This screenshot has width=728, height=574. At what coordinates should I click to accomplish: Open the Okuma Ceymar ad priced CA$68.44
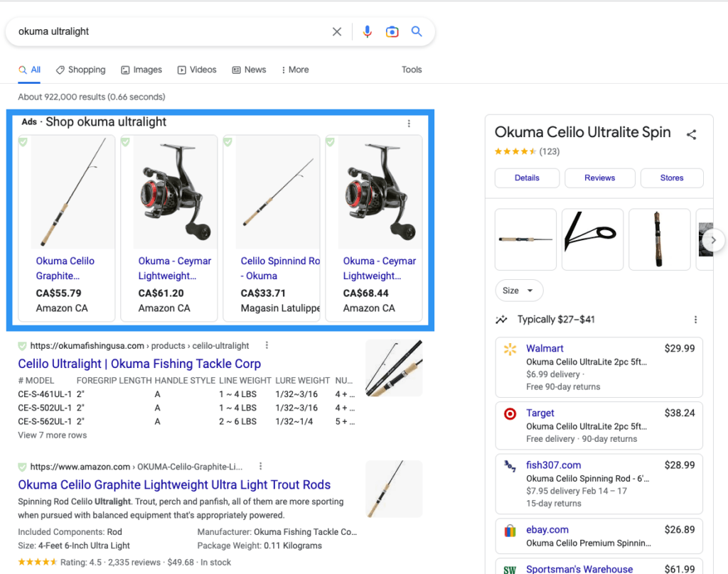pyautogui.click(x=380, y=269)
